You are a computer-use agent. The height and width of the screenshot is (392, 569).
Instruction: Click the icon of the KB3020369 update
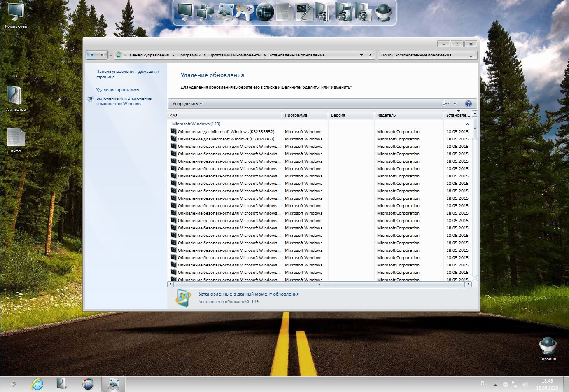click(173, 139)
